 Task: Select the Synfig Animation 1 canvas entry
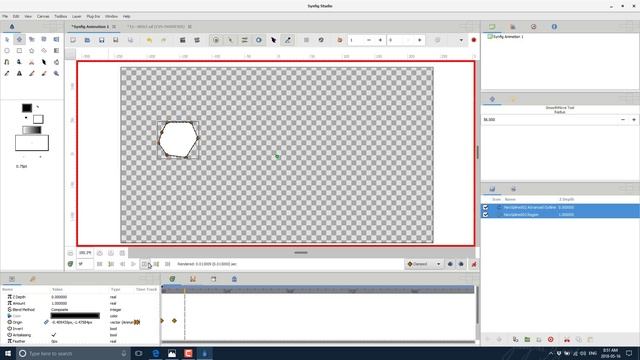click(505, 37)
